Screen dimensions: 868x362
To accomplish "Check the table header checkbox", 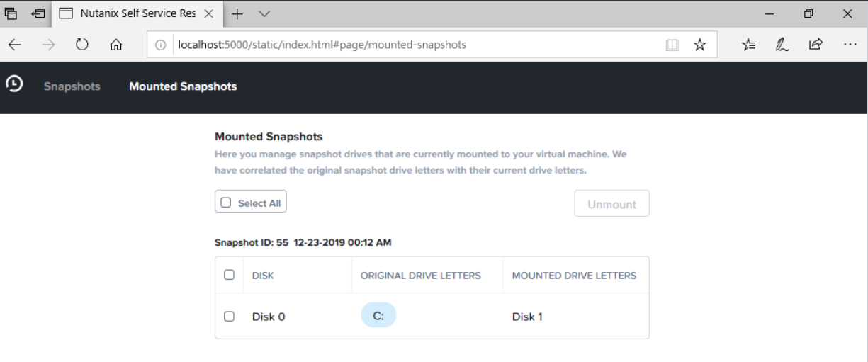I will pyautogui.click(x=229, y=275).
